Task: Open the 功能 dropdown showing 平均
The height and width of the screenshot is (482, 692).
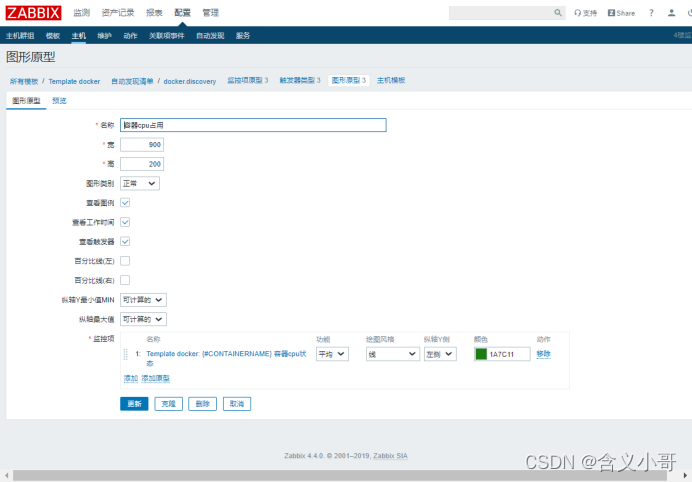Action: (332, 354)
